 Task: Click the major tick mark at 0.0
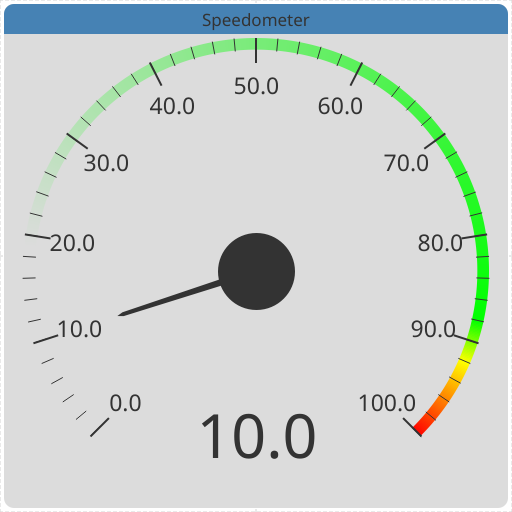[100, 427]
